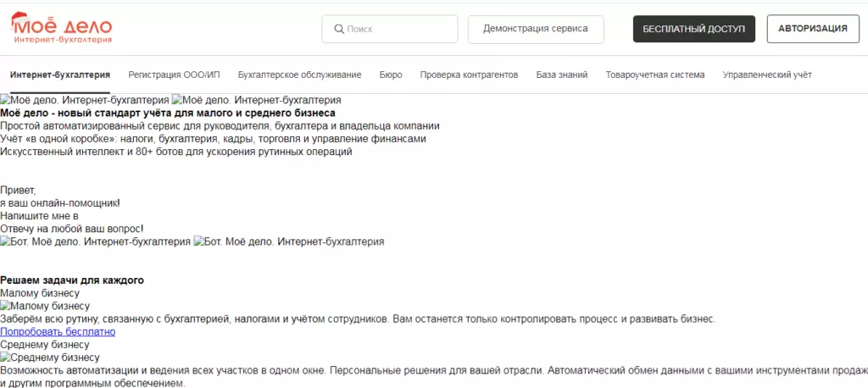Viewport: 868px width, 388px height.
Task: Click the Искусственный интеллект и 80+ ботов line
Action: (x=176, y=152)
